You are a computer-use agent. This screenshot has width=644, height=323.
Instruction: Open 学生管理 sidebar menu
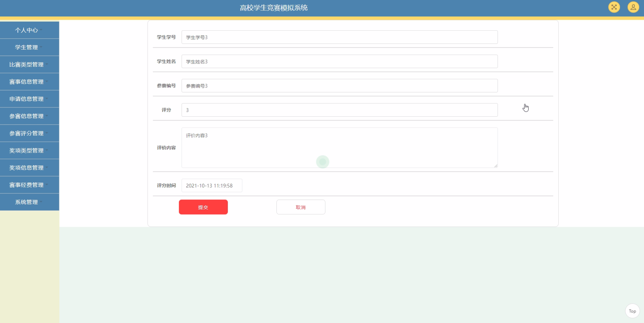tap(29, 47)
